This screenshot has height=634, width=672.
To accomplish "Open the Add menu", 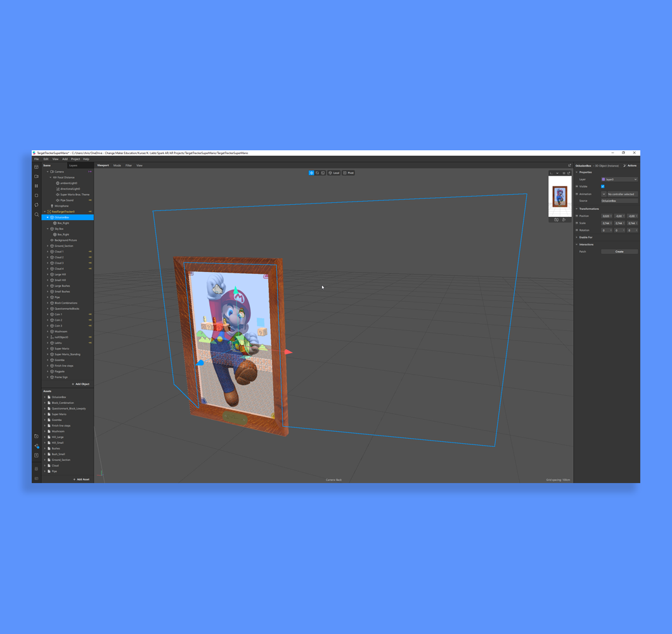I will tap(65, 159).
